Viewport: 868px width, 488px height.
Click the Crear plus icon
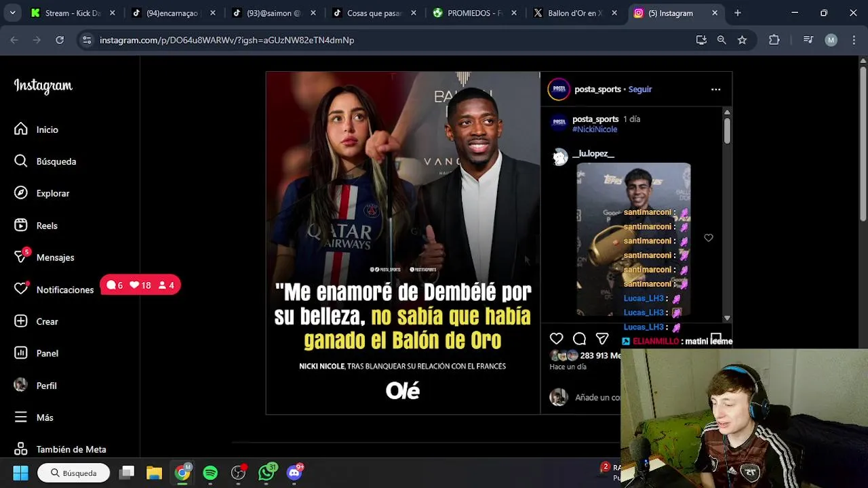click(21, 321)
